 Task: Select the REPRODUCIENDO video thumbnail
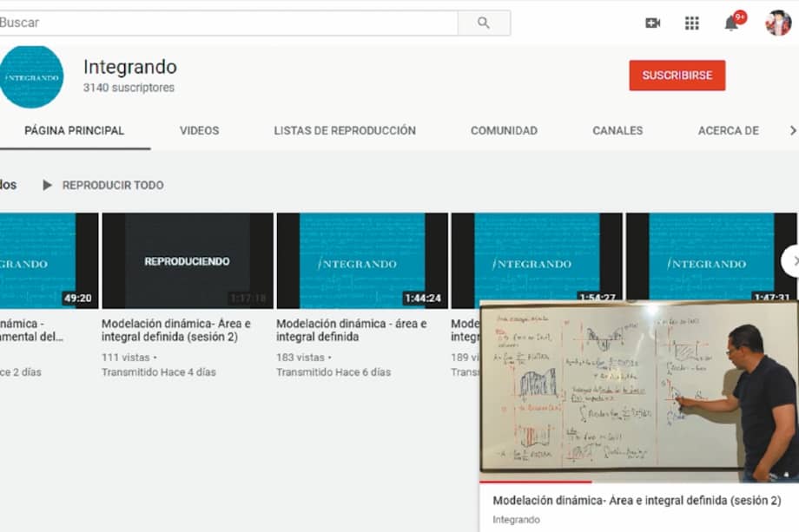(188, 260)
